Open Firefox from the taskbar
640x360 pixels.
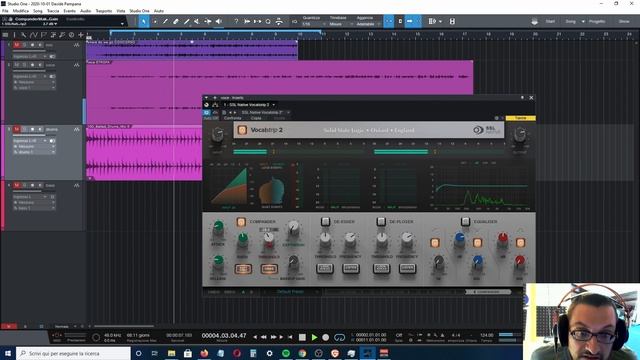(204, 353)
